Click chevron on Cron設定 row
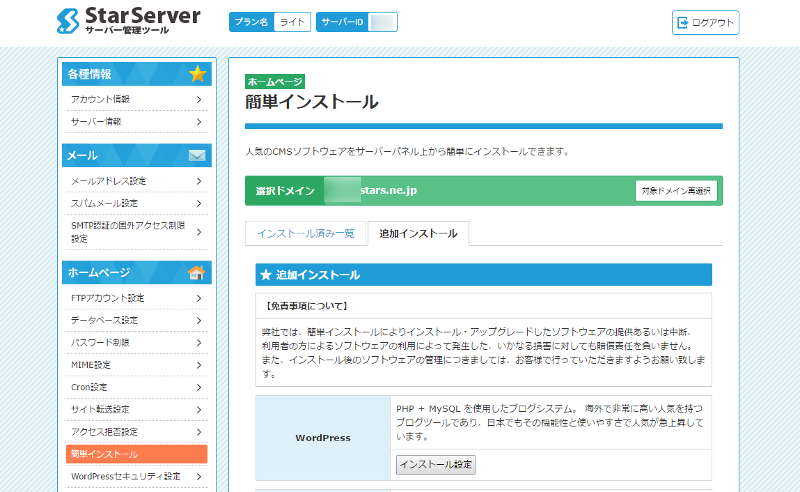 [199, 387]
